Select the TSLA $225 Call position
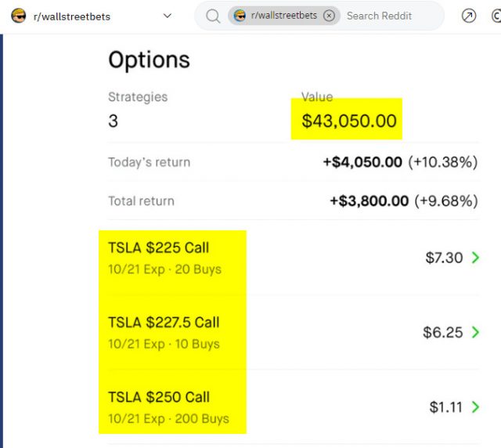The width and height of the screenshot is (501, 448). coord(159,248)
